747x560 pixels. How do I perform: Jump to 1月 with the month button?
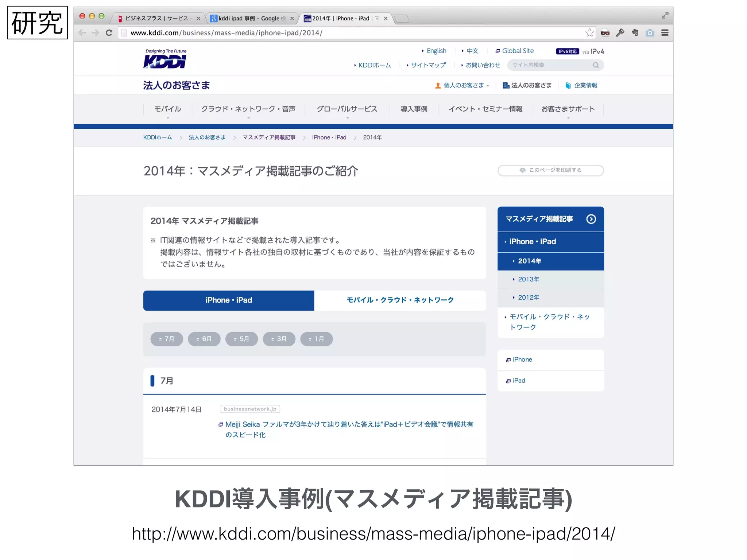(x=316, y=339)
